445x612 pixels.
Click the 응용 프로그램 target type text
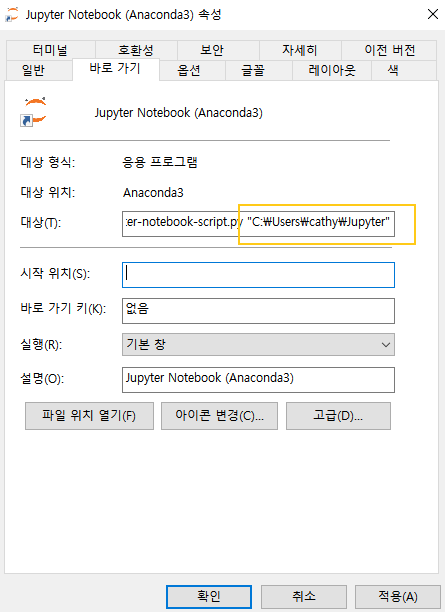point(160,162)
